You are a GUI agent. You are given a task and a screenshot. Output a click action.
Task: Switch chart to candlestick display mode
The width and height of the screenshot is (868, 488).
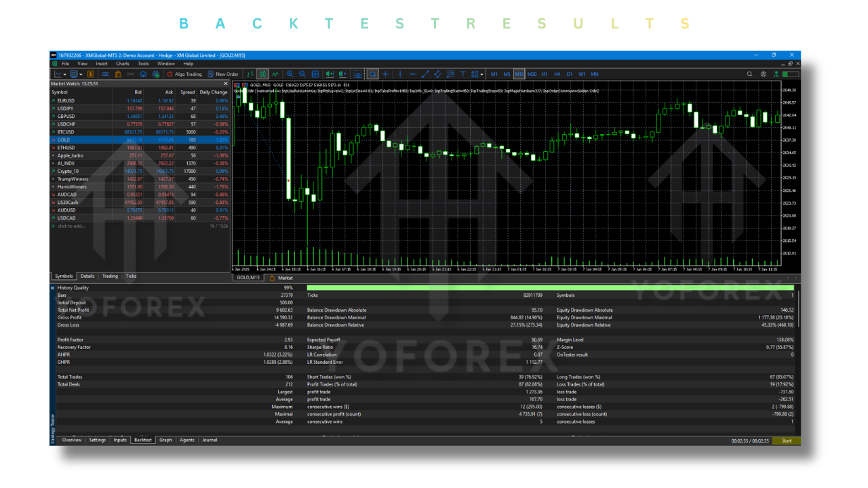pos(262,74)
